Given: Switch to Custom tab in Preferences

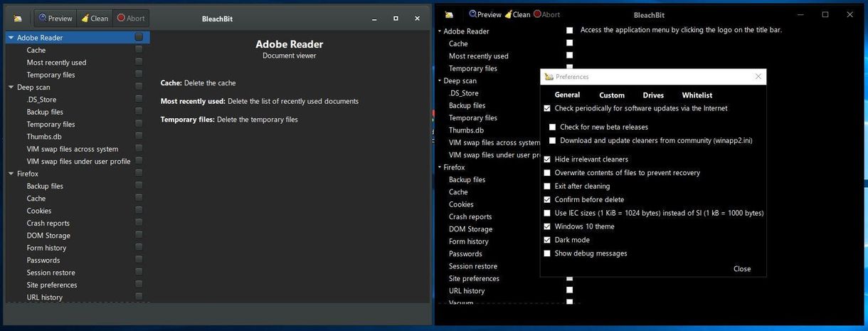Looking at the screenshot, I should tap(612, 95).
